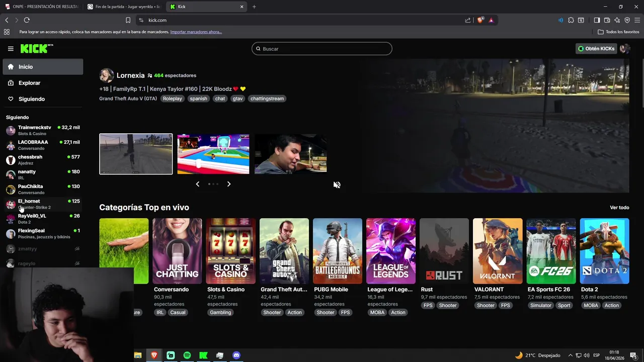Open FlexingSeal followed channel
The width and height of the screenshot is (644, 362).
click(43, 233)
